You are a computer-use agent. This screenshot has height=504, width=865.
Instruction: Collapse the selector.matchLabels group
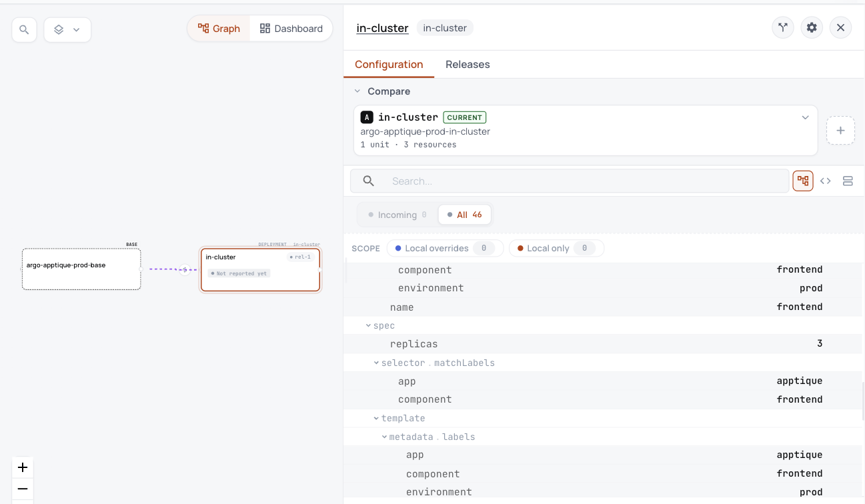[x=376, y=363]
